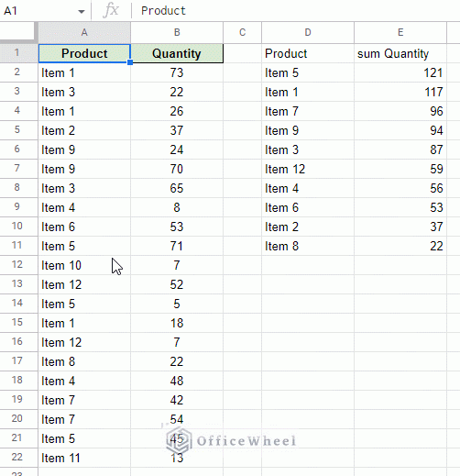This screenshot has width=460, height=476.
Task: Select Item 7 in summary column D
Action: click(308, 111)
